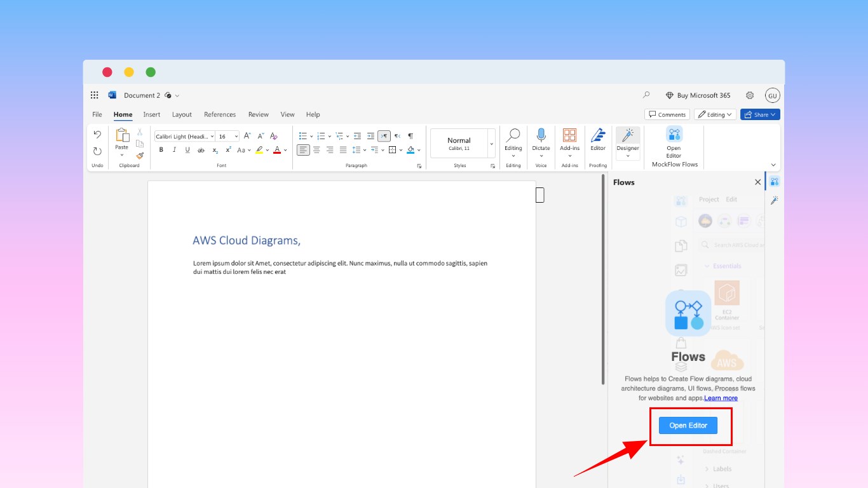Viewport: 868px width, 488px height.
Task: Clear all formatting with the eraser A icon
Action: point(274,136)
